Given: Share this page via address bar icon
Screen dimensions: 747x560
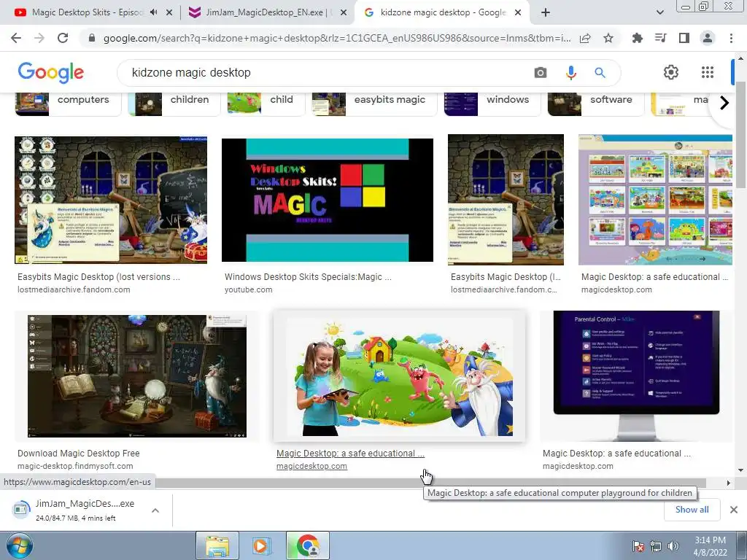Looking at the screenshot, I should coord(585,39).
